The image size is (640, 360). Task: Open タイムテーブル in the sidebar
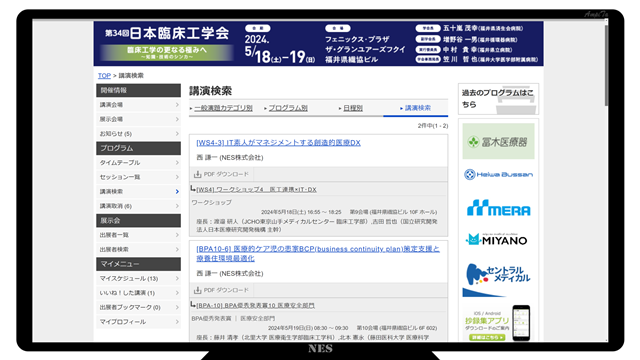(138, 162)
